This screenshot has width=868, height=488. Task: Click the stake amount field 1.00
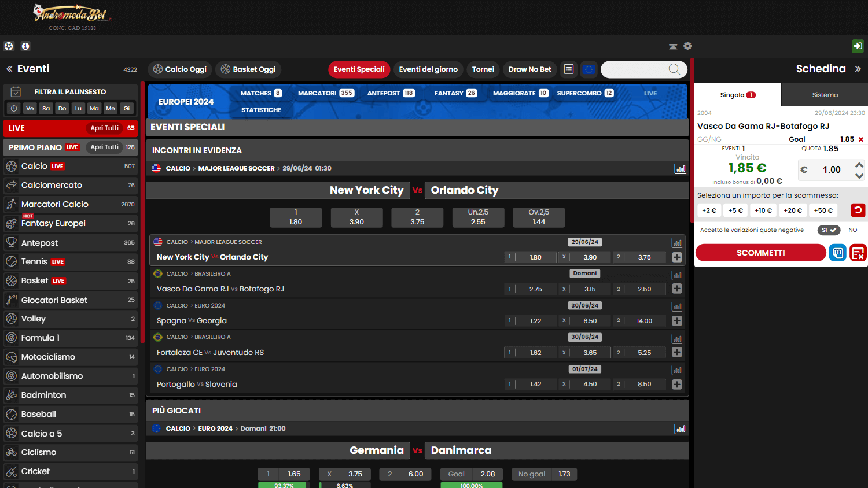(832, 170)
